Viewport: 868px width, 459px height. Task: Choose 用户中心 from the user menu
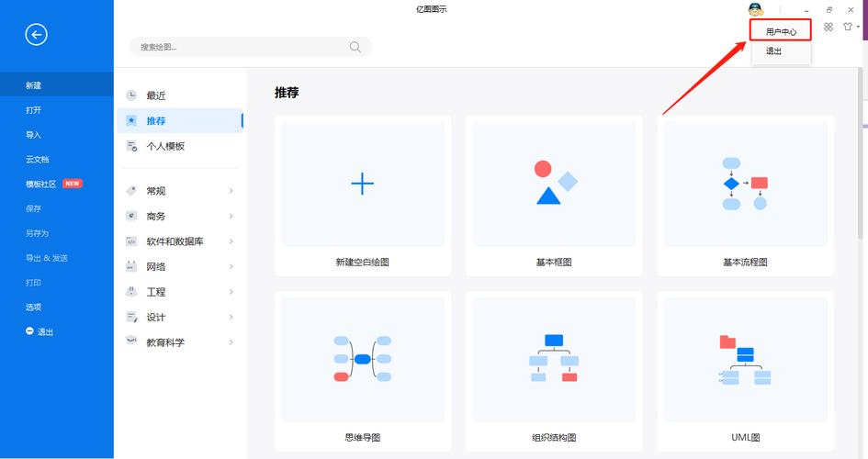coord(781,31)
